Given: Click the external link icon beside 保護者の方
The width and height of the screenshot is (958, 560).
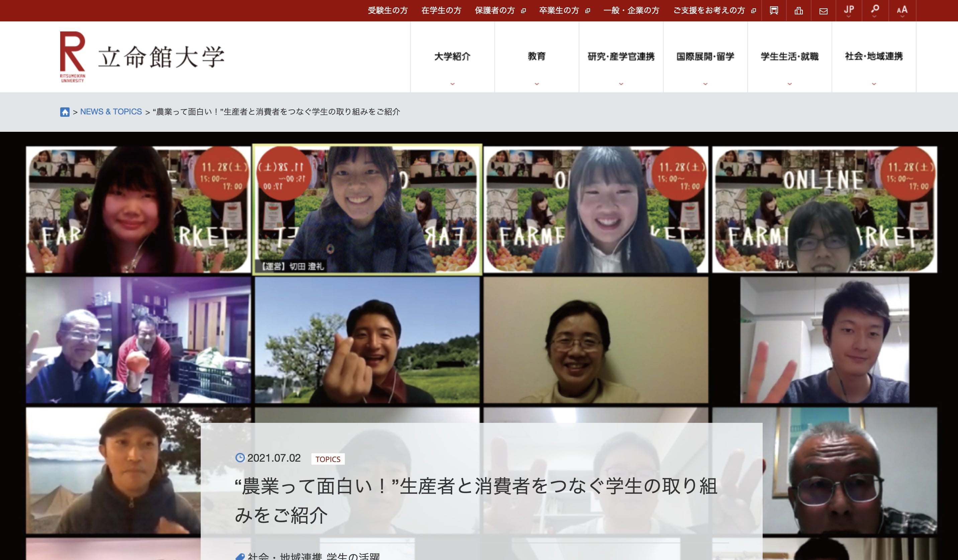Looking at the screenshot, I should pos(523,11).
